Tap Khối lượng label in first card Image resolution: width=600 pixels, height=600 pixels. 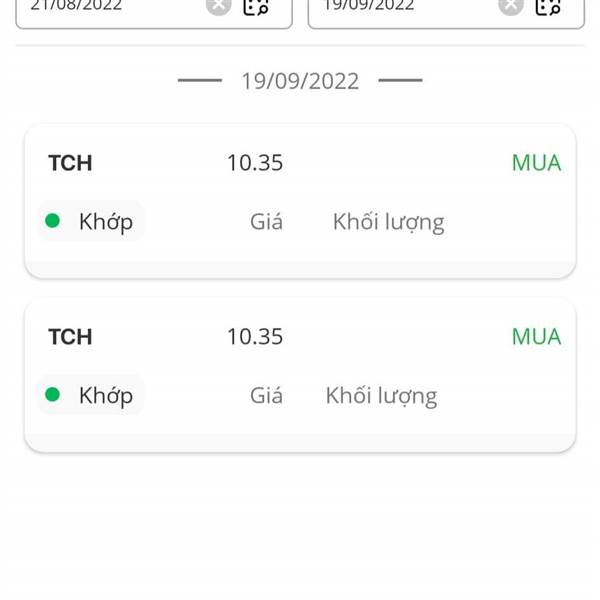click(x=388, y=222)
